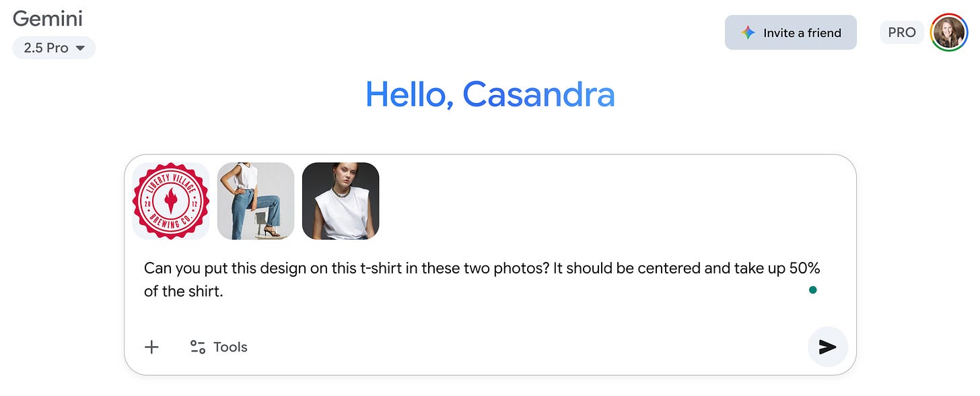Viewport: 980px width, 396px height.
Task: Click the Gemini sparkle icon on Invite button
Action: tap(747, 32)
